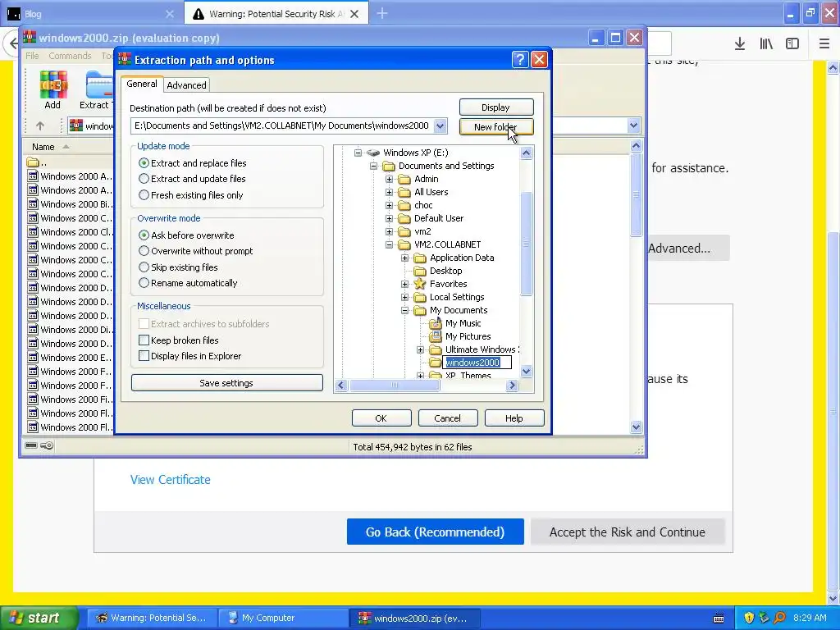Screen dimensions: 840x630
Task: Click the parent folder '..' icon in file list
Action: (33, 162)
